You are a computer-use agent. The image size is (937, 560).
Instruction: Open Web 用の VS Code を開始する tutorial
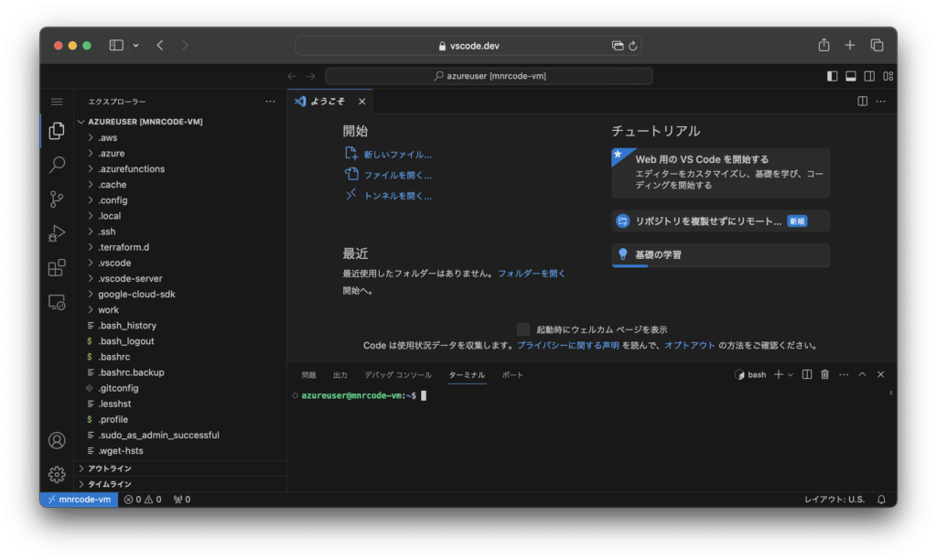tap(721, 173)
